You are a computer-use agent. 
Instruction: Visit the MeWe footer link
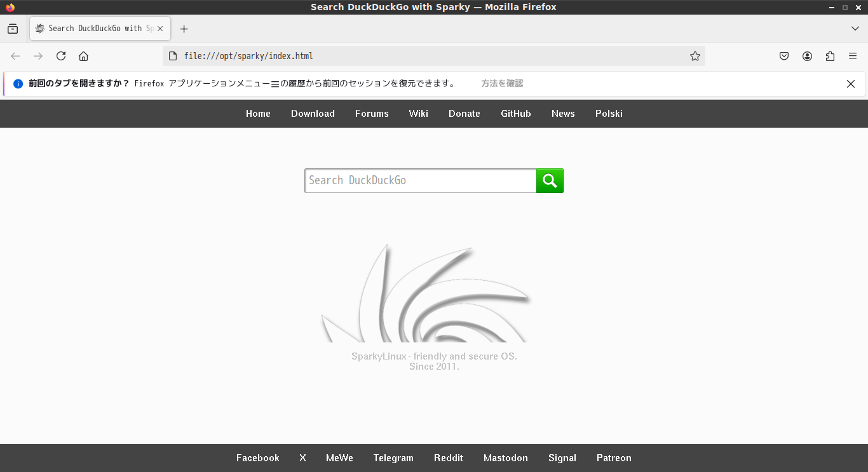click(x=339, y=458)
